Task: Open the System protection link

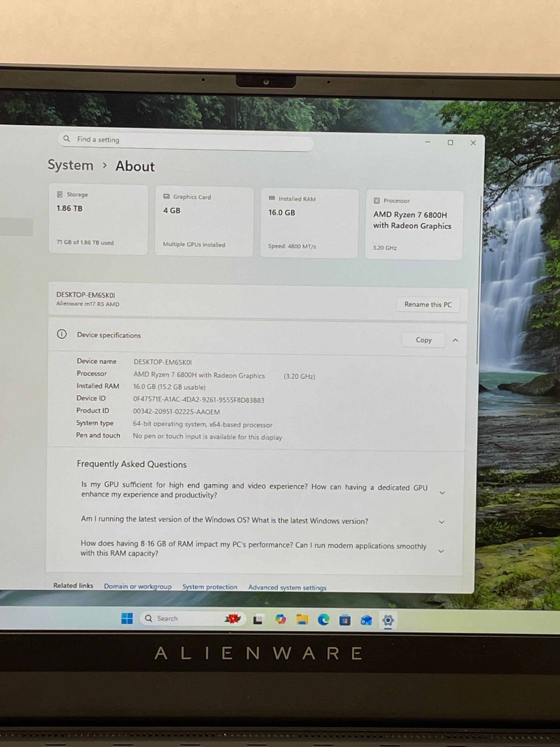Action: click(x=209, y=587)
